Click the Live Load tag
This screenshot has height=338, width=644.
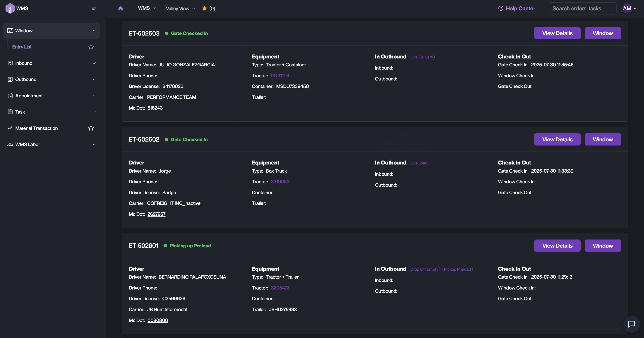pos(419,163)
